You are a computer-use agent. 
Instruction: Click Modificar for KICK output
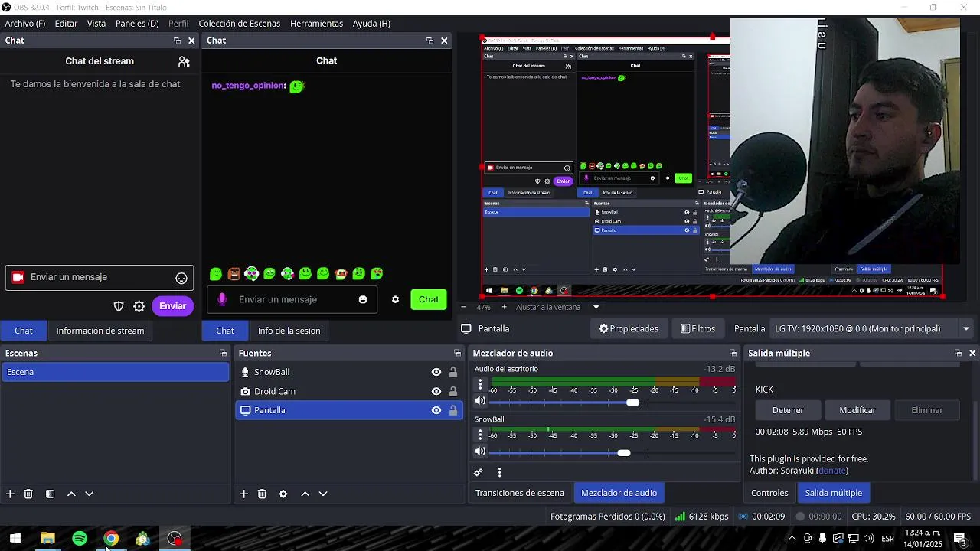click(x=857, y=410)
